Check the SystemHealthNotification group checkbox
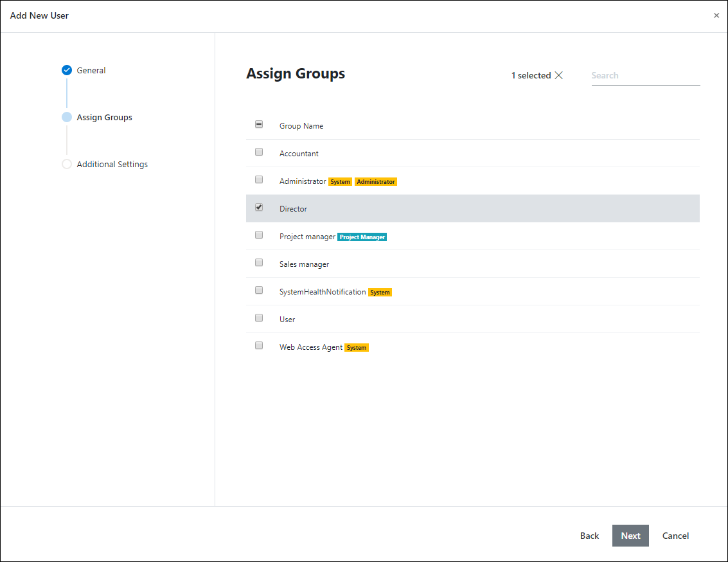The width and height of the screenshot is (728, 562). click(x=259, y=290)
